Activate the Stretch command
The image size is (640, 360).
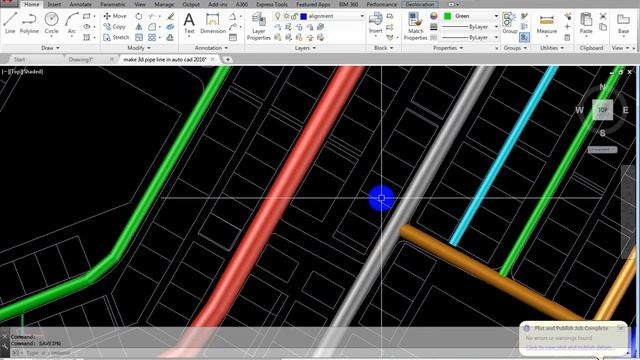(116, 37)
